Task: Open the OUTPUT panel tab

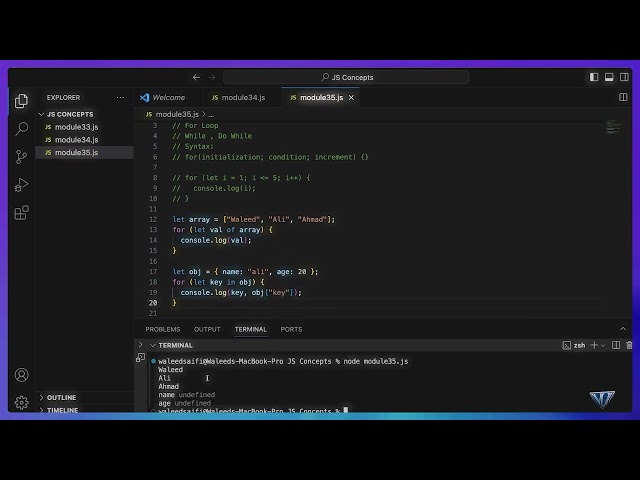Action: (x=207, y=329)
